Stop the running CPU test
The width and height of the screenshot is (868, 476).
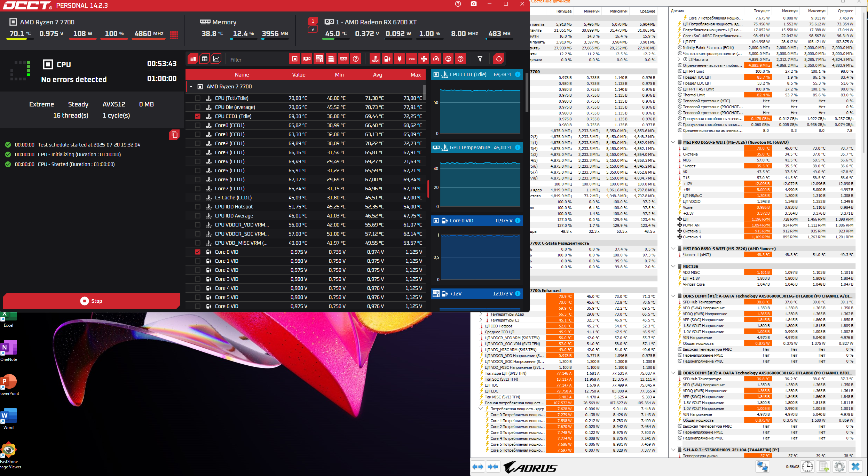click(92, 301)
